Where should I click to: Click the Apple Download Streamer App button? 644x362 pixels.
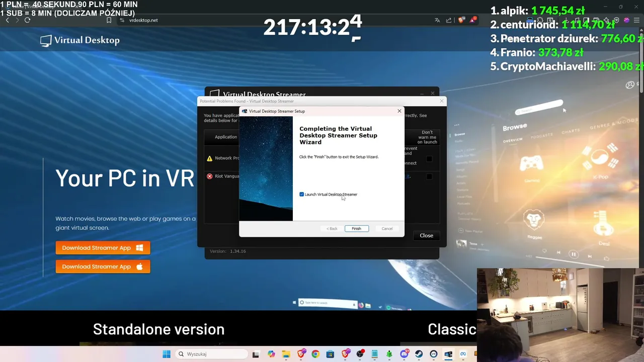click(x=103, y=266)
